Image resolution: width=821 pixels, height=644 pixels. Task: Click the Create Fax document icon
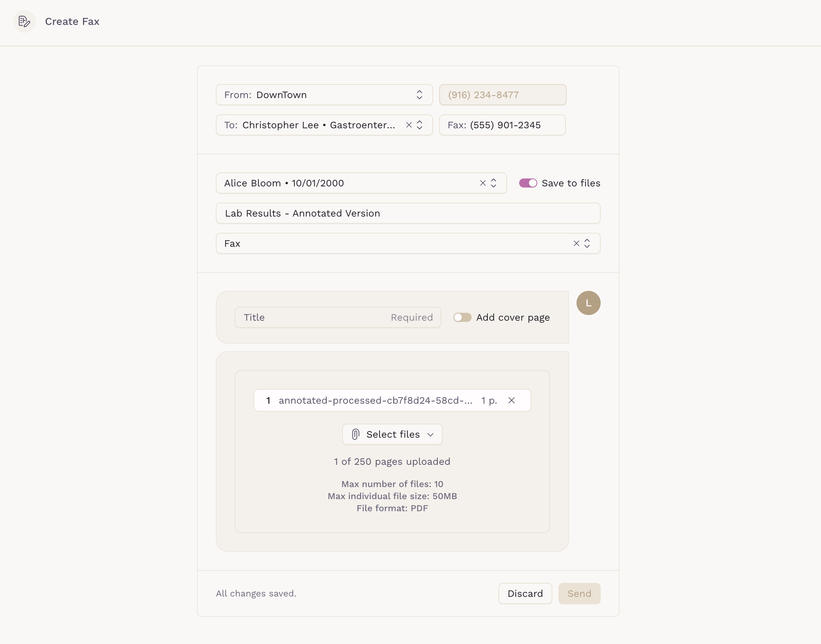(x=25, y=22)
